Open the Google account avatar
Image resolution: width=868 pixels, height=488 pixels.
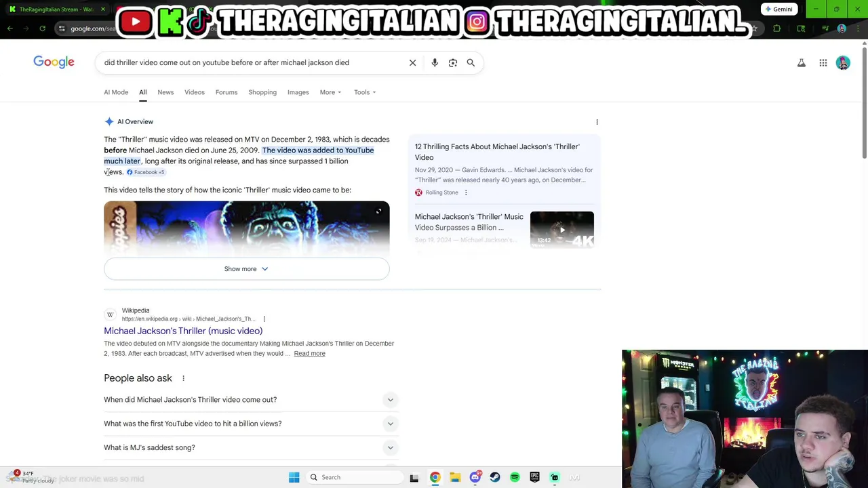tap(843, 63)
